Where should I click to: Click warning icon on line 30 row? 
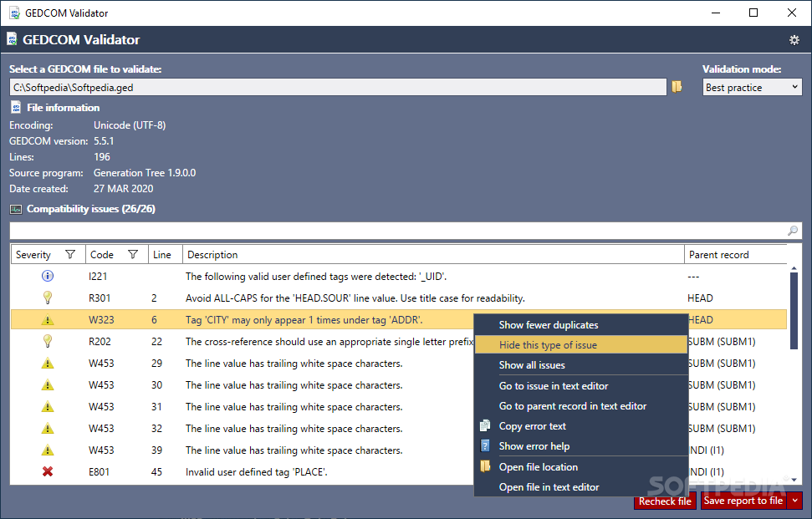(x=47, y=385)
